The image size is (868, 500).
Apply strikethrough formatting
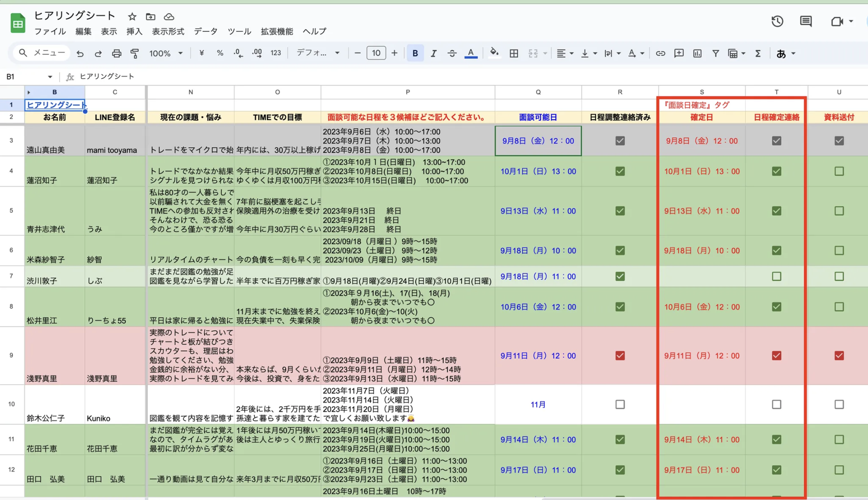[451, 53]
